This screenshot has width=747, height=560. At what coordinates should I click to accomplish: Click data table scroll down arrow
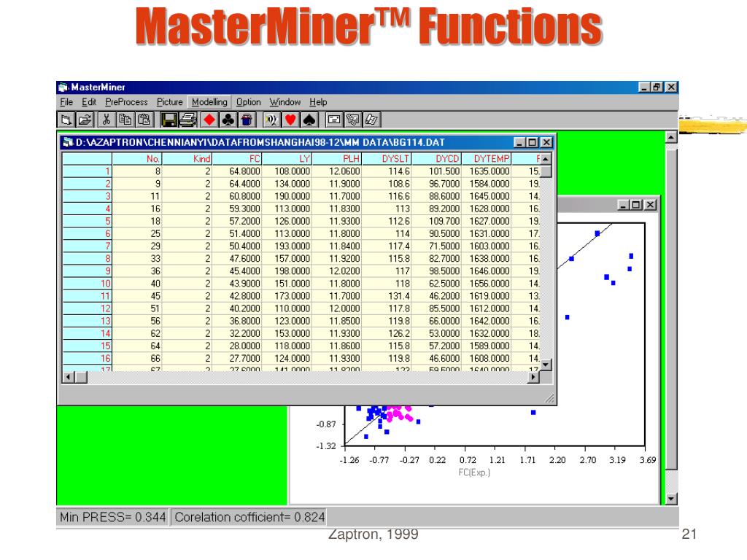546,365
